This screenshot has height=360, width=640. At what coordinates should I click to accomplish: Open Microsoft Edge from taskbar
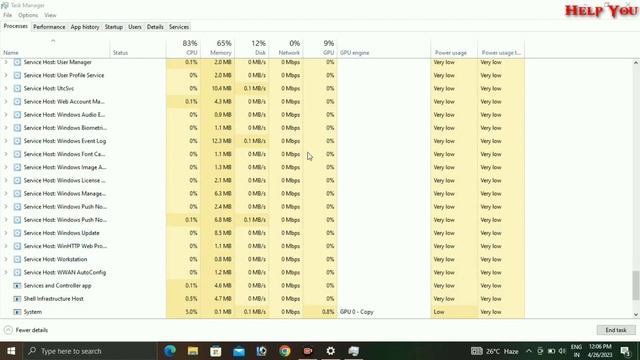[x=170, y=351]
